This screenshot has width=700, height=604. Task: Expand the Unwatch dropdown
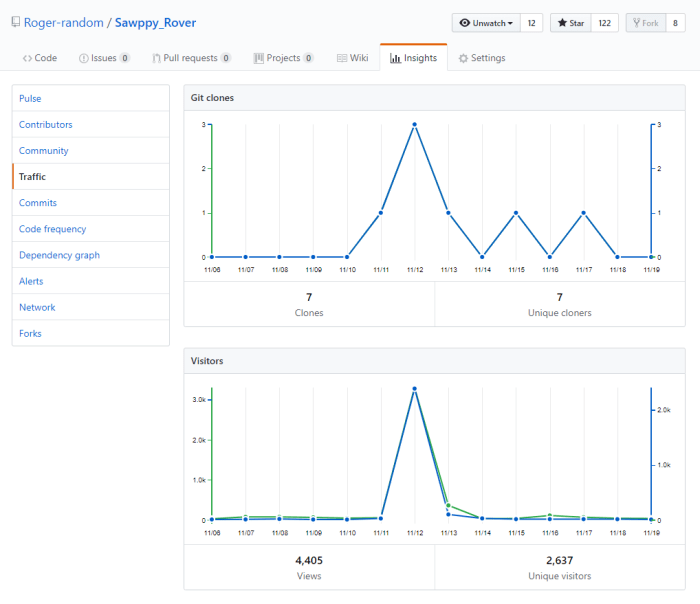point(486,23)
